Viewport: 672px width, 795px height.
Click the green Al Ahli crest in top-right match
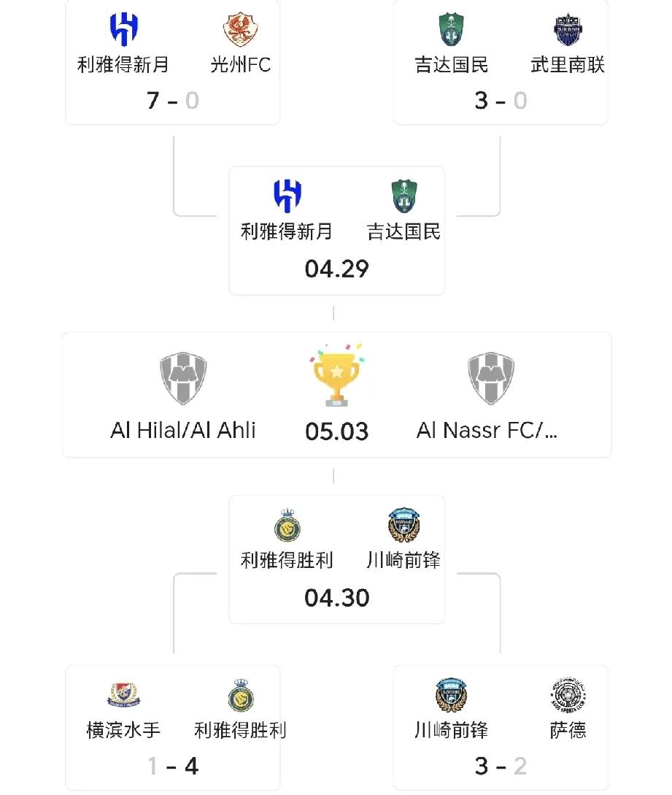(x=451, y=29)
